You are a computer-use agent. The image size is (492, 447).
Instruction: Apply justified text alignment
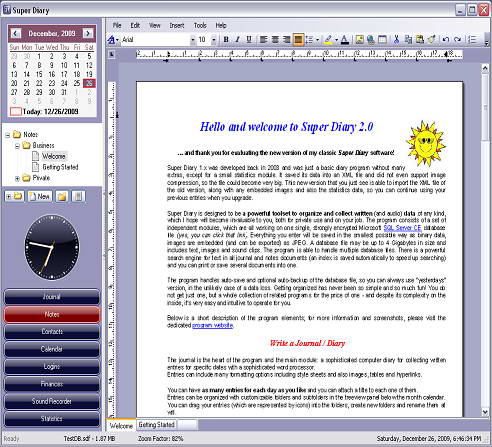tap(298, 40)
